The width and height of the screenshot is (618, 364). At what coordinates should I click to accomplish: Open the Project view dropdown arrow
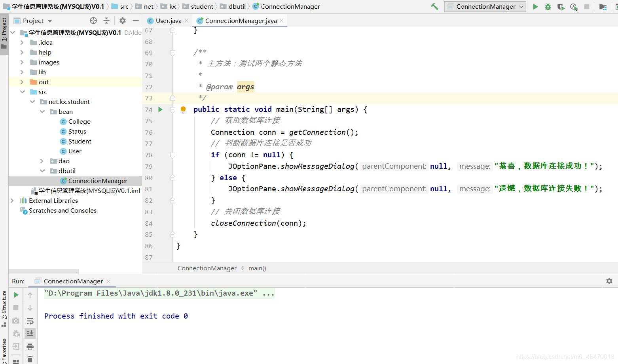[x=50, y=21]
